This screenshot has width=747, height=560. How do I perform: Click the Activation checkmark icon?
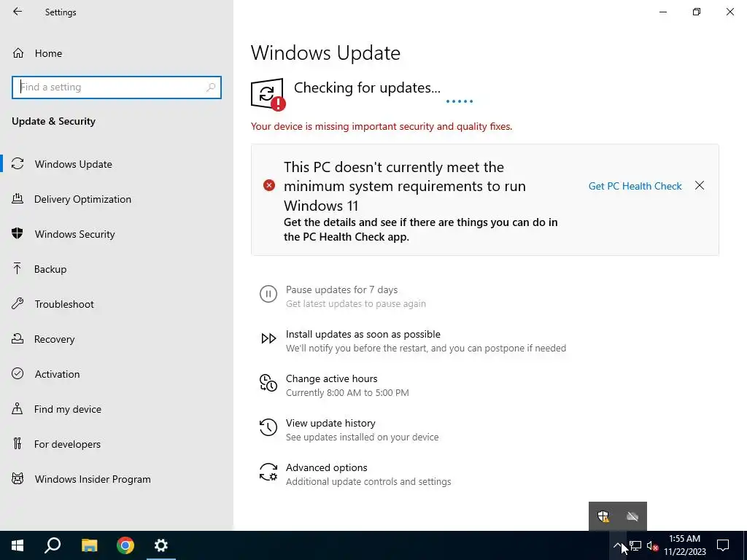tap(18, 373)
